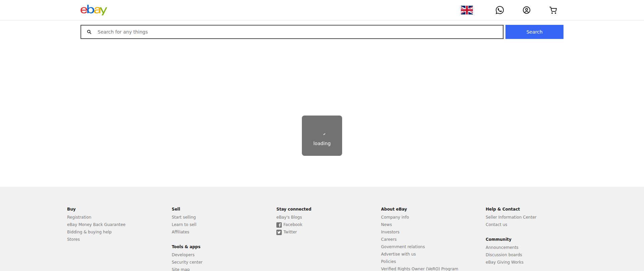
Task: Click the 'Help & Contact' heading
Action: (x=503, y=209)
